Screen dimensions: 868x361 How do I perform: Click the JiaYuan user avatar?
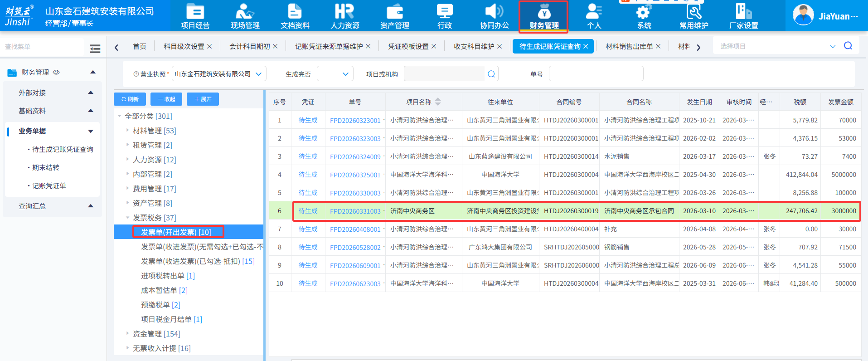tap(803, 15)
